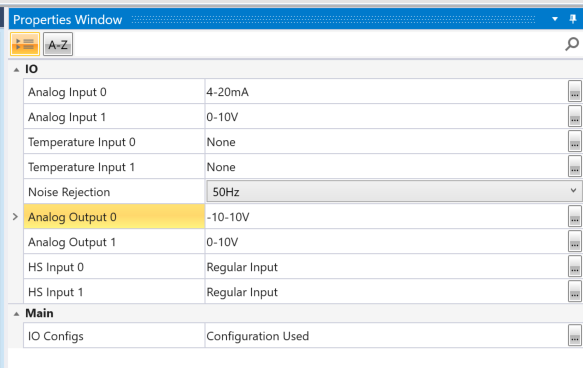Screen dimensions: 583x368
Task: Open the properties search magnifier
Action: [572, 44]
